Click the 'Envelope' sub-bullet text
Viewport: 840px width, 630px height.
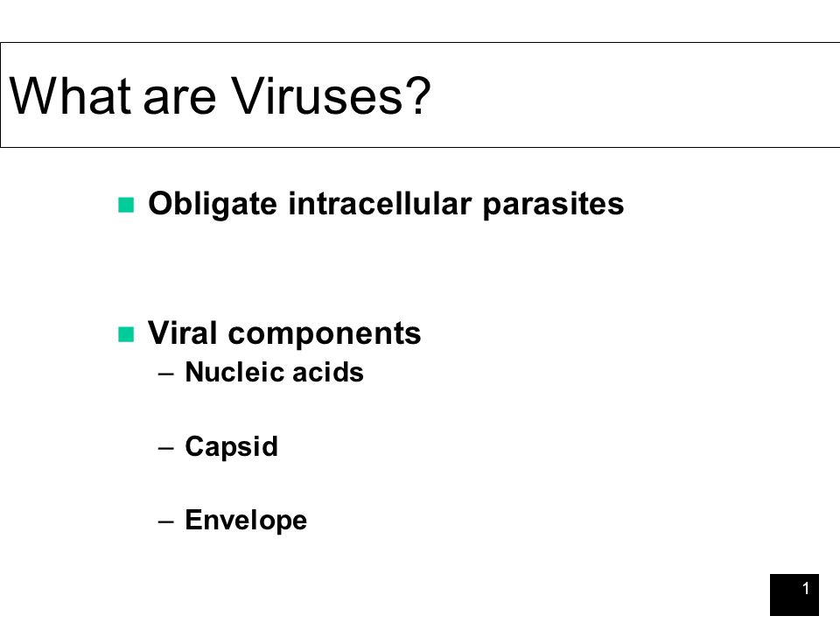pos(246,520)
